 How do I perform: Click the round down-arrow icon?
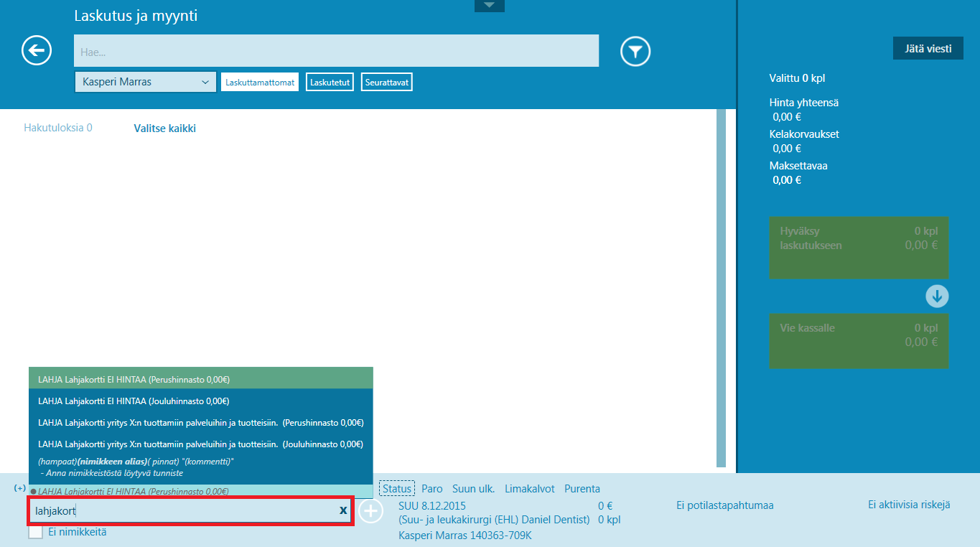937,296
